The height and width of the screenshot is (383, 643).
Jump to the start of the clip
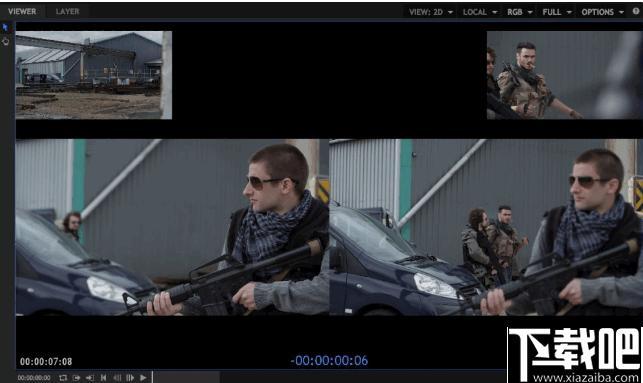tap(103, 378)
